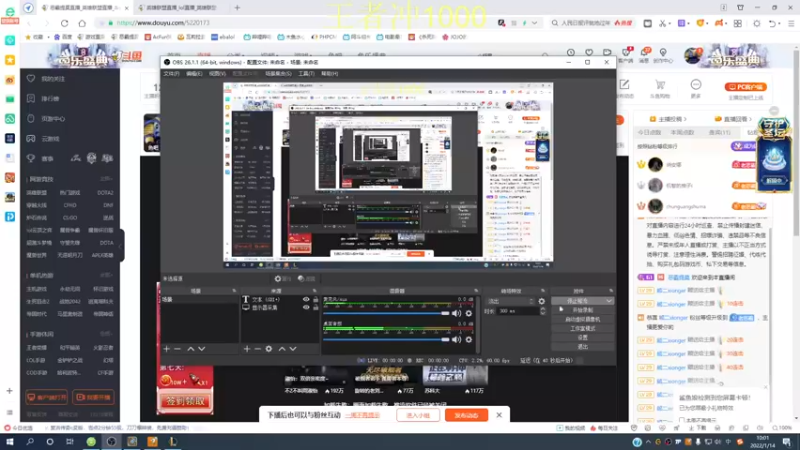The image size is (800, 450).
Task: Check the don't remind again checkbox
Action: click(682, 420)
